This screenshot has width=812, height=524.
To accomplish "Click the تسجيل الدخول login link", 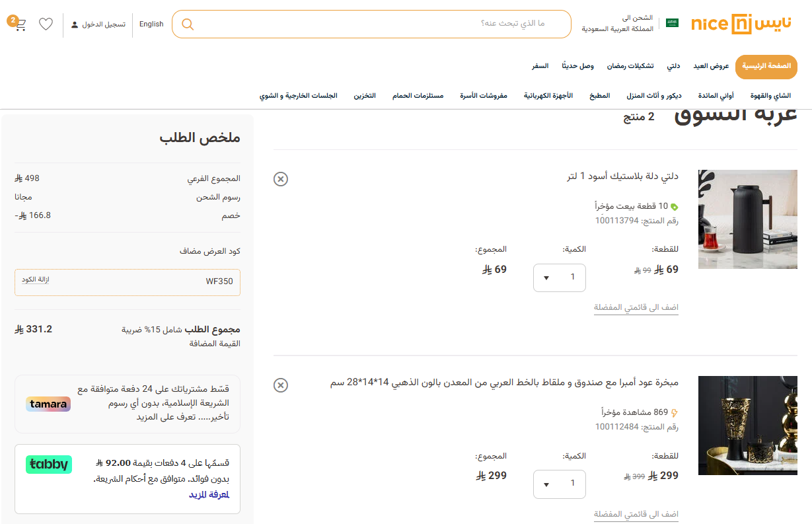I will coord(104,24).
